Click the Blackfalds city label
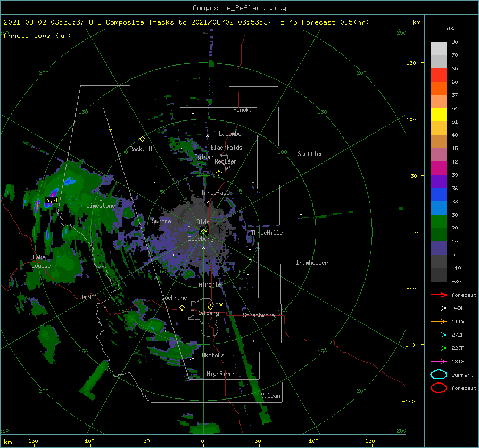 (226, 148)
